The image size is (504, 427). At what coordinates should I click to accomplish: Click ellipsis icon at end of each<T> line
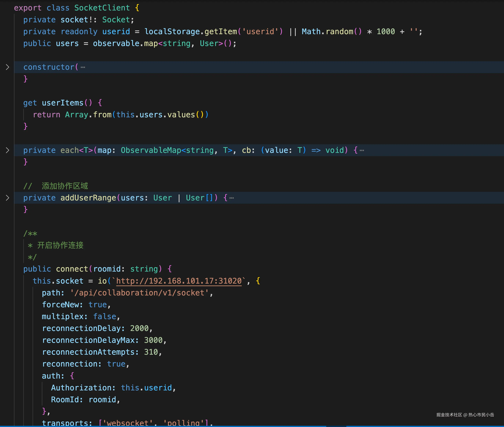point(362,150)
